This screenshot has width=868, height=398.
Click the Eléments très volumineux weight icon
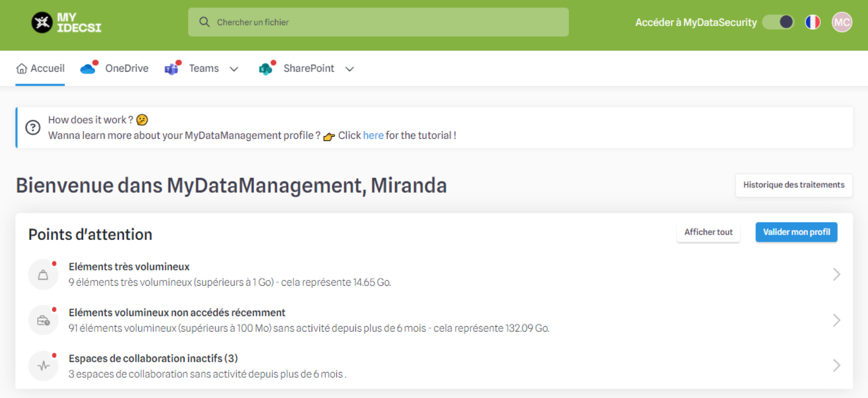[43, 275]
